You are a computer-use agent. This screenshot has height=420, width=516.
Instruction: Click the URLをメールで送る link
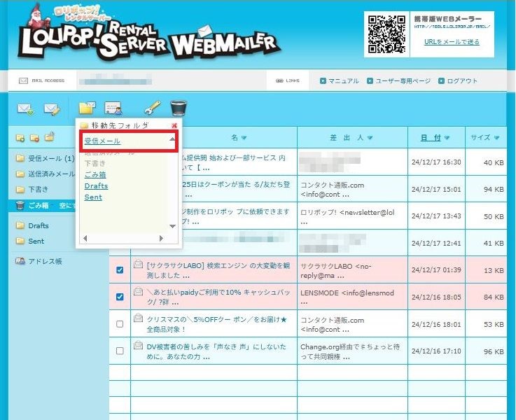[x=452, y=42]
